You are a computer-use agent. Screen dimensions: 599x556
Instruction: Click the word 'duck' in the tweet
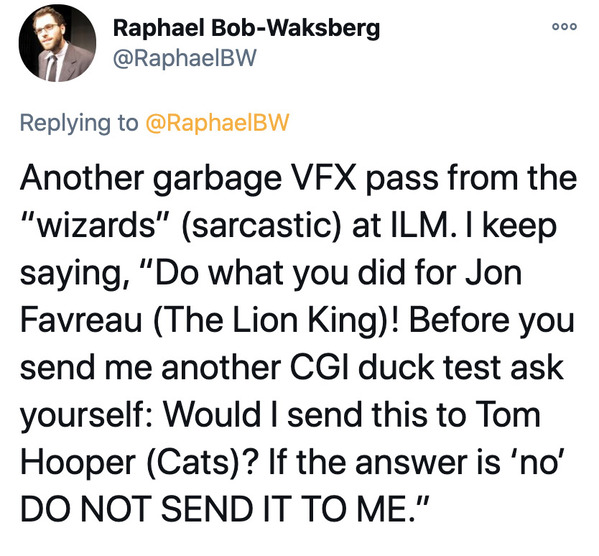tap(398, 368)
